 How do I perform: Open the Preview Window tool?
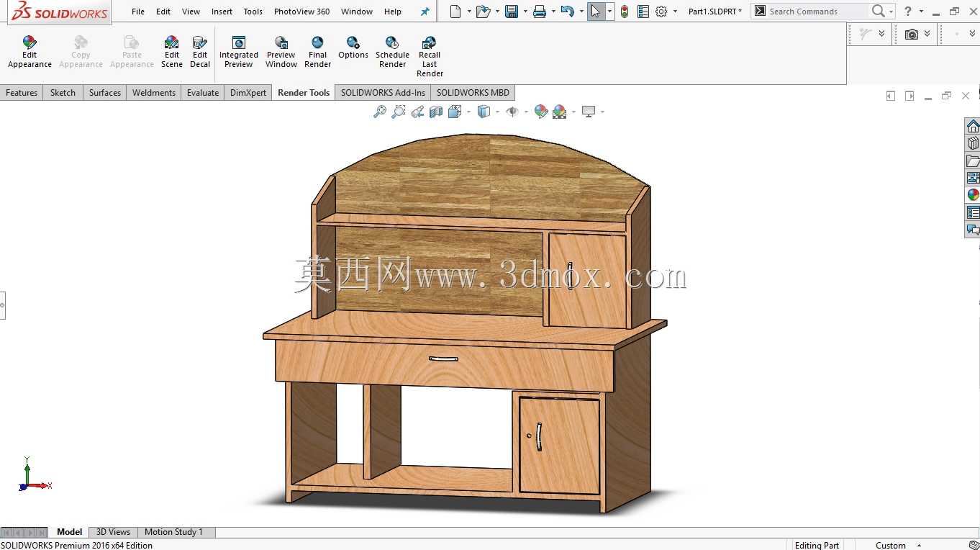click(x=281, y=52)
